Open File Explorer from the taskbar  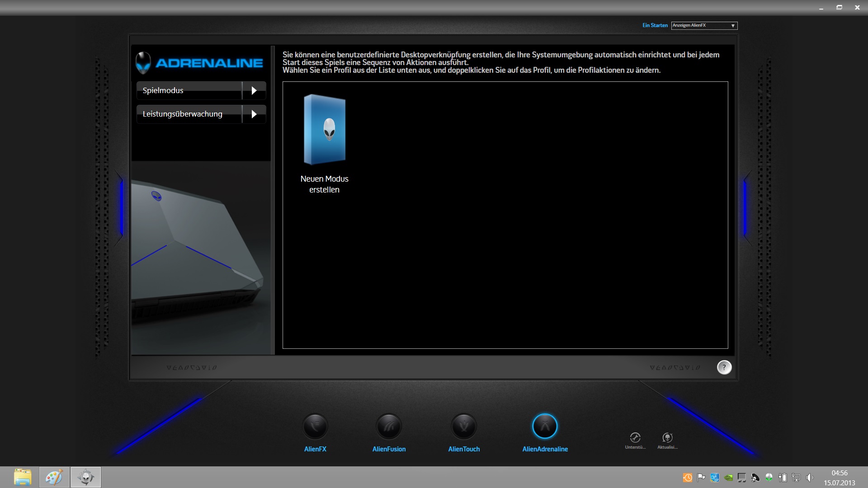(23, 477)
